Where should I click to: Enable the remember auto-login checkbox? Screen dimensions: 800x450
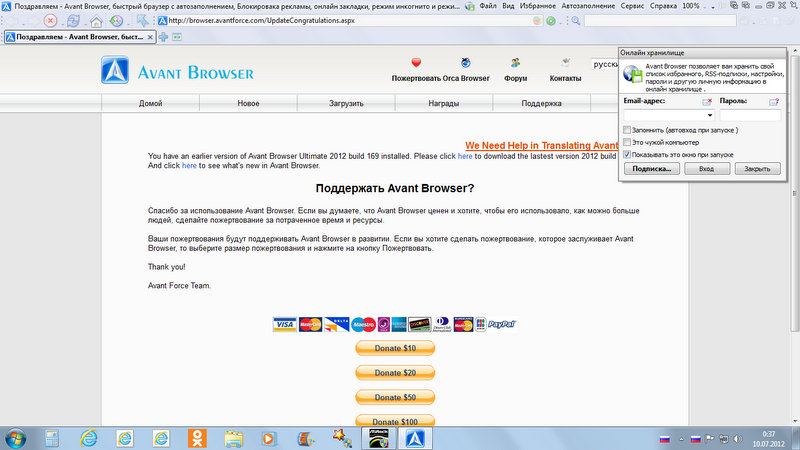coord(627,130)
